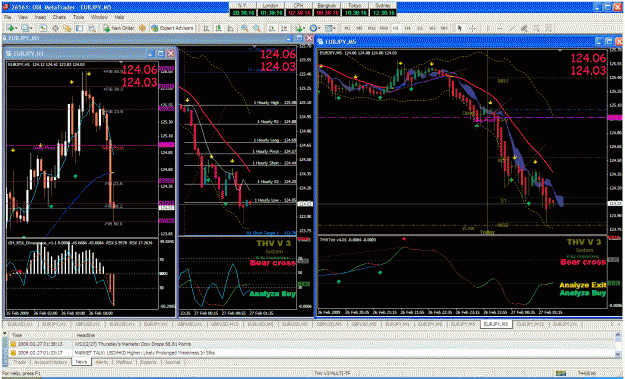Screen dimensions: 625x379
Task: Toggle the Expert Advisors button
Action: click(x=172, y=28)
